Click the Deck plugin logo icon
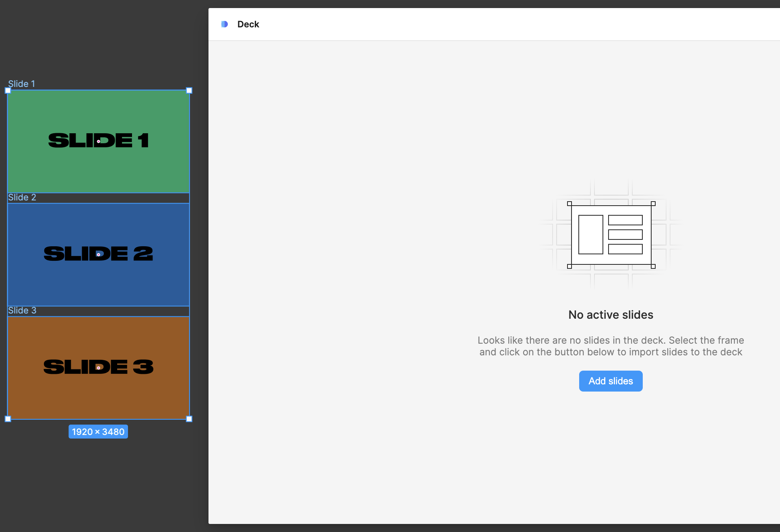This screenshot has height=532, width=780. click(225, 24)
